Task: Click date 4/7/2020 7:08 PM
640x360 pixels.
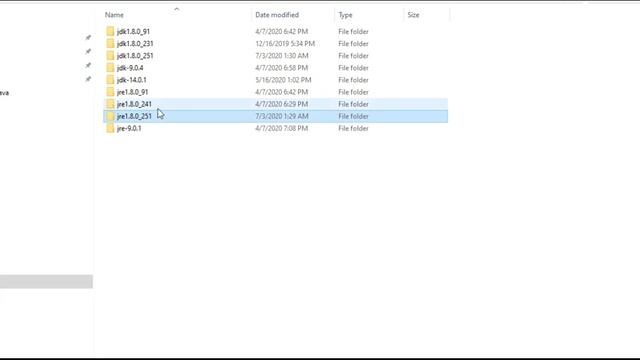Action: [x=282, y=128]
